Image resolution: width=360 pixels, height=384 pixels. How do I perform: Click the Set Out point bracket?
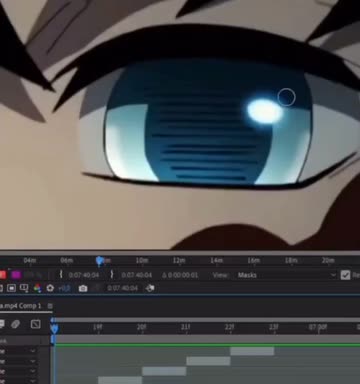112,275
